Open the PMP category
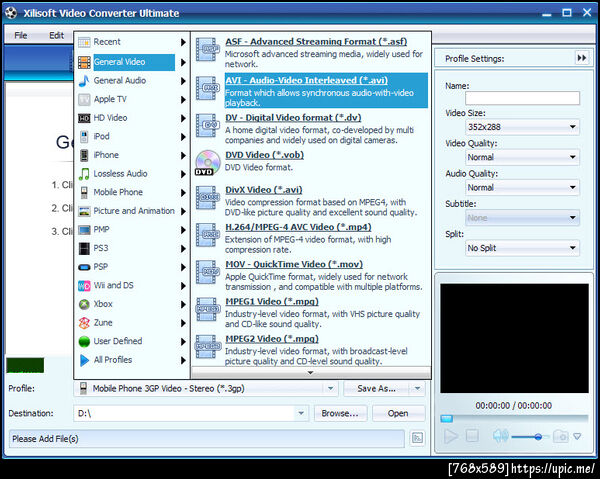This screenshot has width=600, height=479. [x=132, y=230]
